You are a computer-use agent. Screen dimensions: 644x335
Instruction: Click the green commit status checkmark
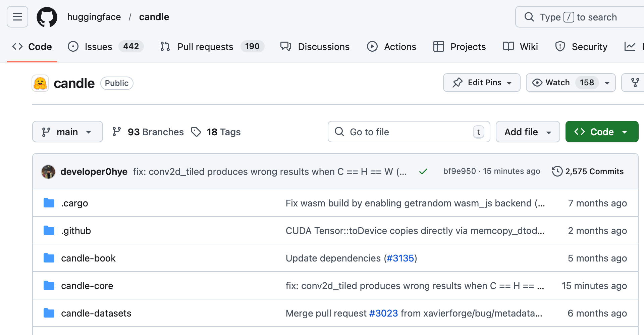[x=423, y=172]
